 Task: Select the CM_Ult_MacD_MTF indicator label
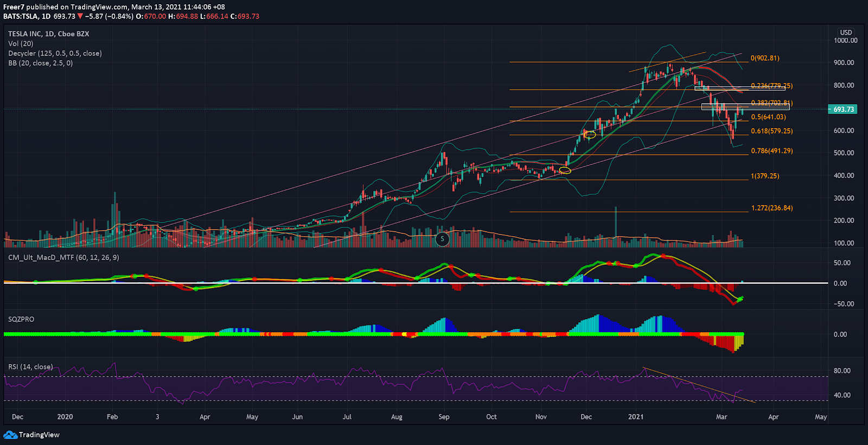pos(63,257)
